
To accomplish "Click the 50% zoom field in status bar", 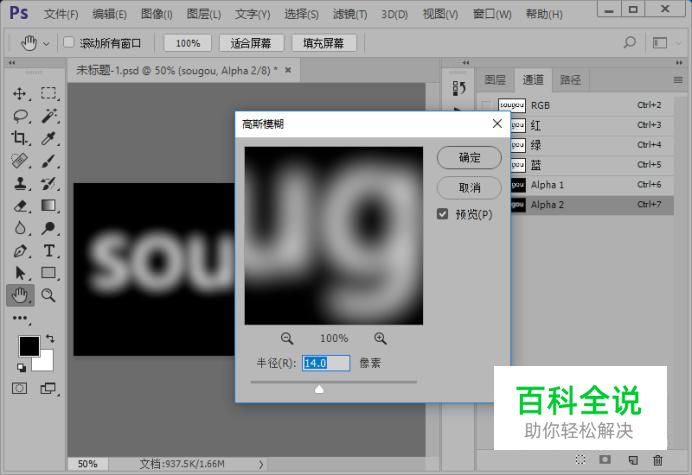I will (87, 464).
